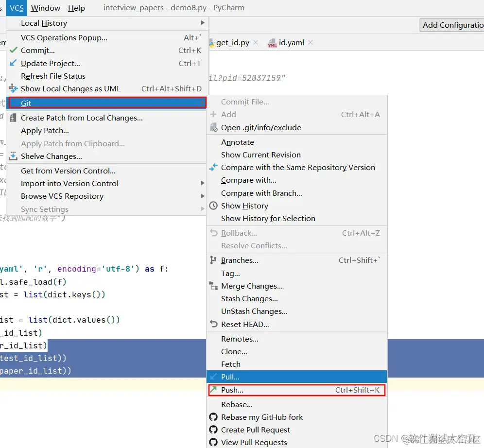Click the Shelve Changes icon
Image resolution: width=484 pixels, height=448 pixels.
coord(13,156)
